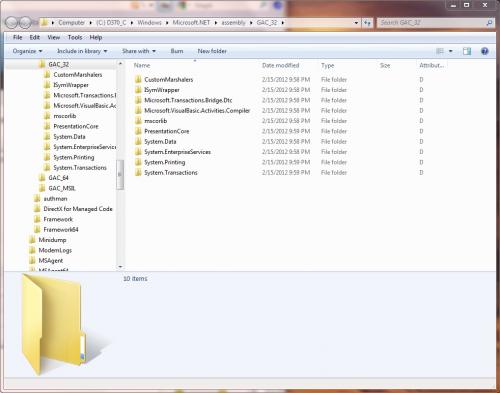Image resolution: width=500 pixels, height=393 pixels.
Task: Click the '10 items' details pane text
Action: click(x=135, y=279)
